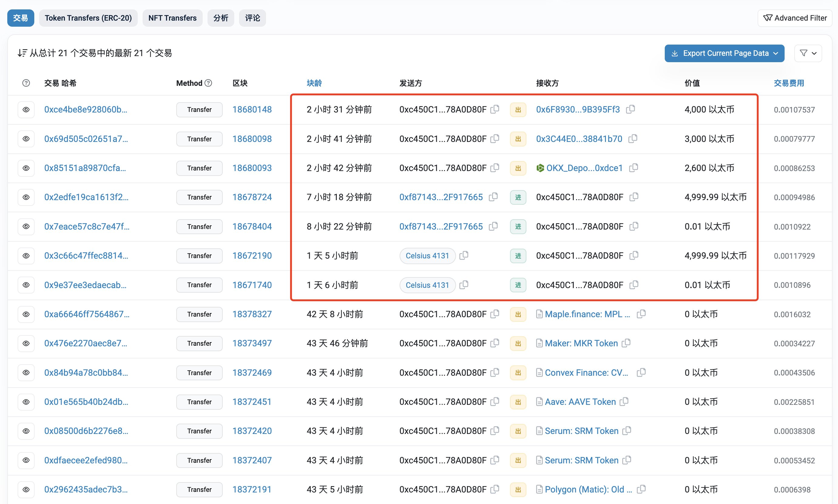This screenshot has height=504, width=838.
Task: Open Maple.finance: MPL contract link
Action: (587, 314)
